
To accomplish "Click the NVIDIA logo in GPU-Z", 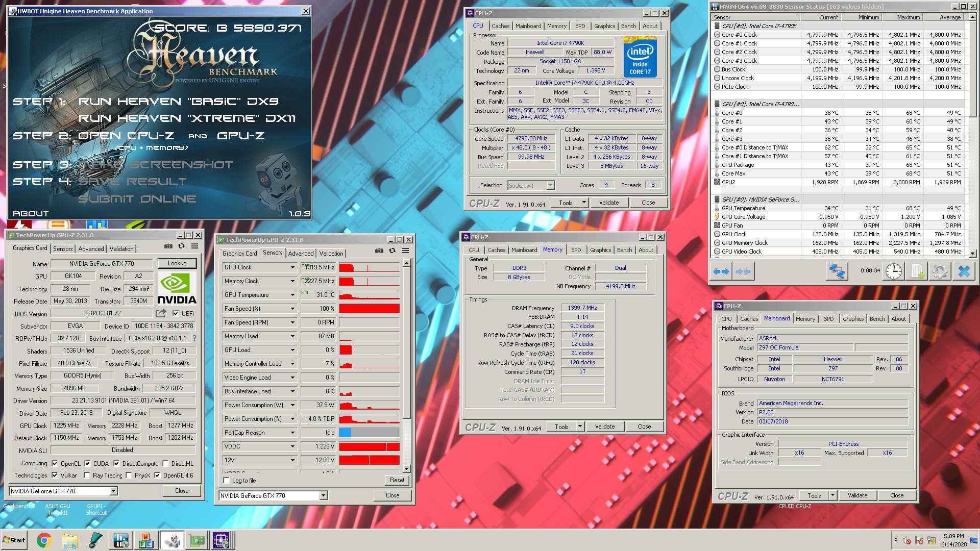I will (177, 289).
